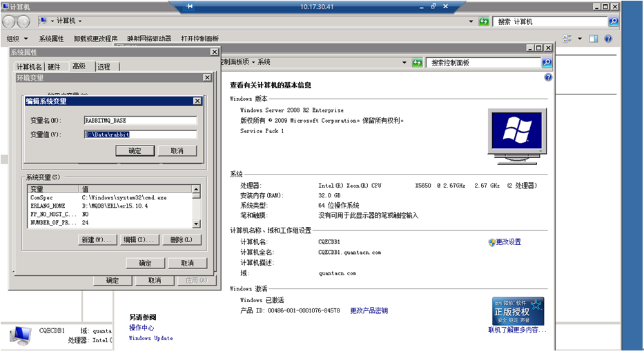Expand the views dropdown arrow in Computer toolbar
This screenshot has width=644, height=356.
(x=580, y=39)
